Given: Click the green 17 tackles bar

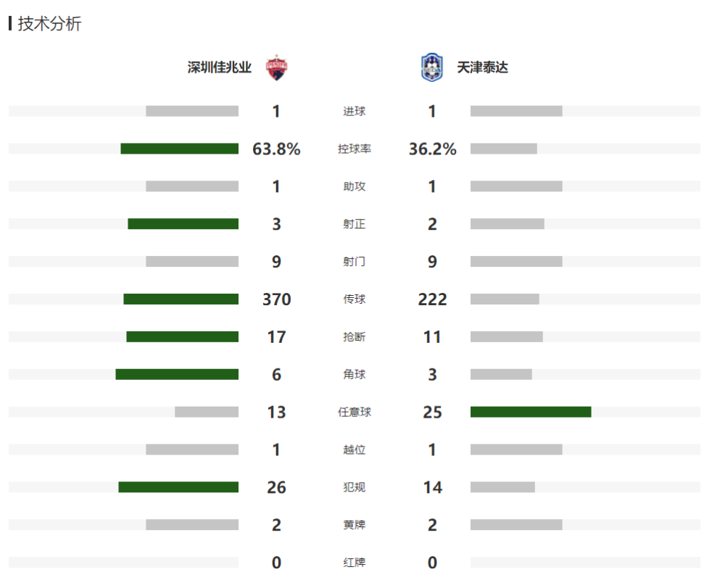Looking at the screenshot, I should coord(182,336).
